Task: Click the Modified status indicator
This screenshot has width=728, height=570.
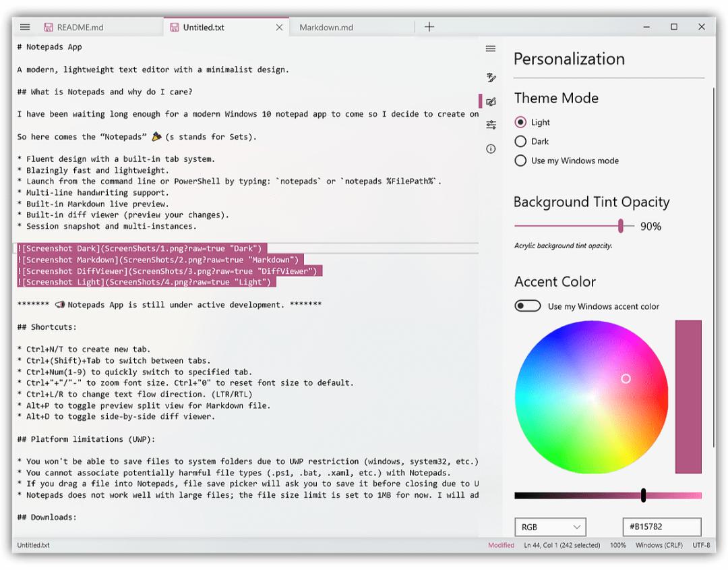Action: 501,545
